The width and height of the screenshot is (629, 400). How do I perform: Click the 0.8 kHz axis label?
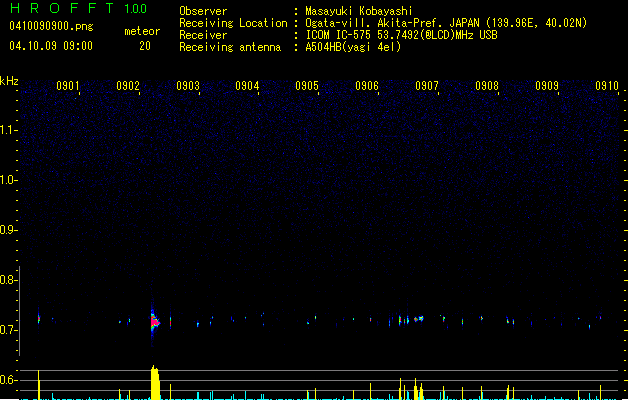[x=8, y=280]
